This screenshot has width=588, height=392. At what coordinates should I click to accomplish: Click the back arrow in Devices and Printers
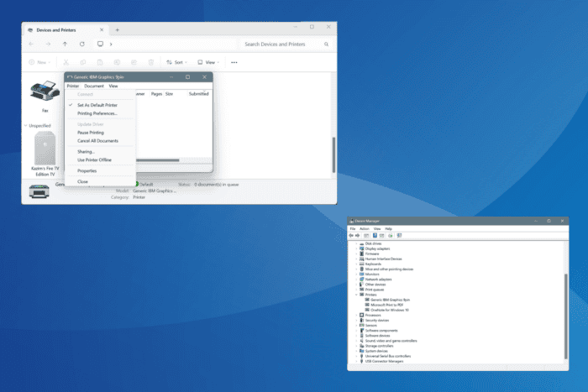click(31, 44)
